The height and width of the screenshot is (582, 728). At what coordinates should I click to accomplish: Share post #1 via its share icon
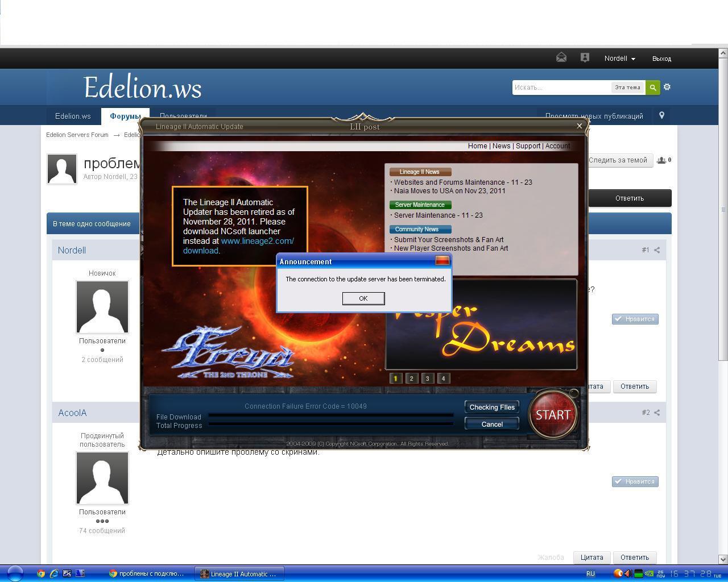pyautogui.click(x=657, y=250)
